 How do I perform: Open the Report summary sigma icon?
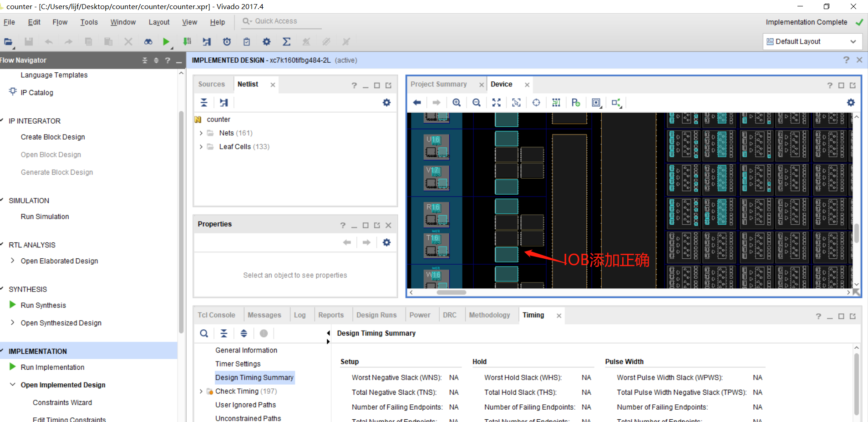pyautogui.click(x=286, y=41)
